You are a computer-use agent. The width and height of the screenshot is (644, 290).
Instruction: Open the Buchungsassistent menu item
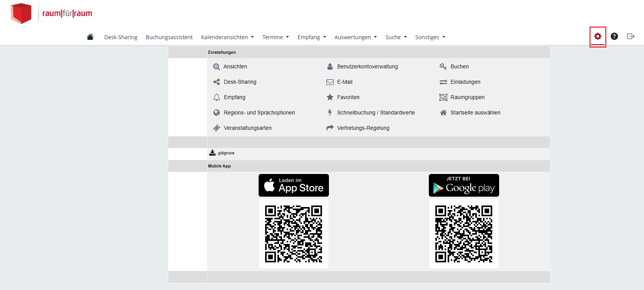click(x=169, y=37)
